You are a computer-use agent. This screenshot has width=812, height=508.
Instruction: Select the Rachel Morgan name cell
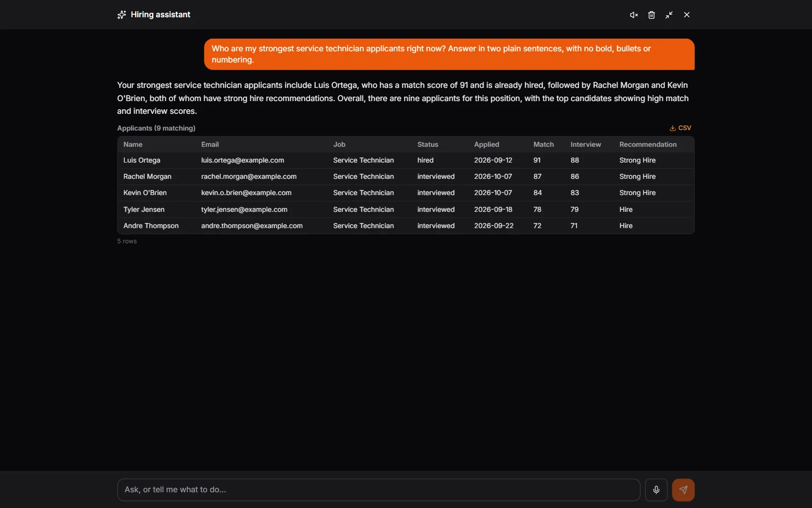pyautogui.click(x=147, y=176)
